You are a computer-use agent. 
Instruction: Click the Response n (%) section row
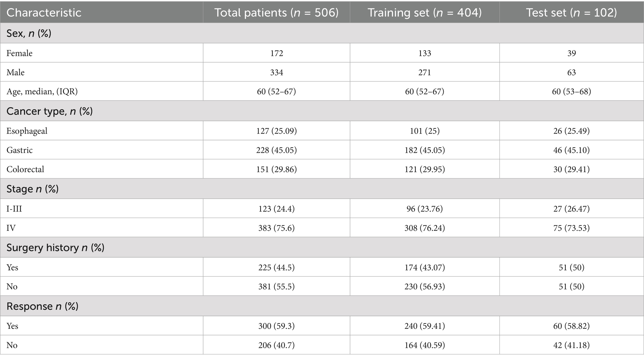[x=42, y=306]
